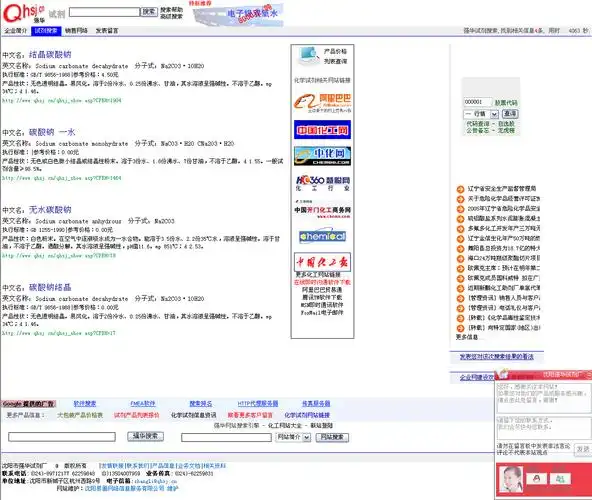Open the 销售网络 tab

[x=76, y=31]
